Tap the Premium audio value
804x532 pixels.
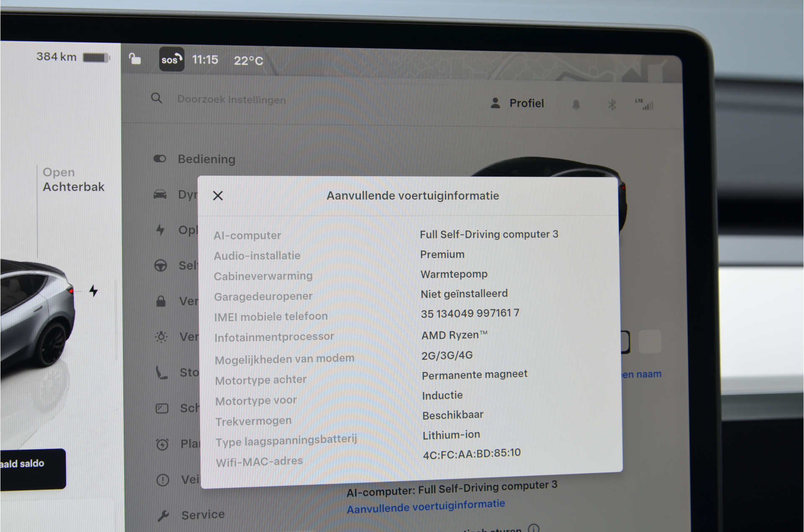pos(442,254)
